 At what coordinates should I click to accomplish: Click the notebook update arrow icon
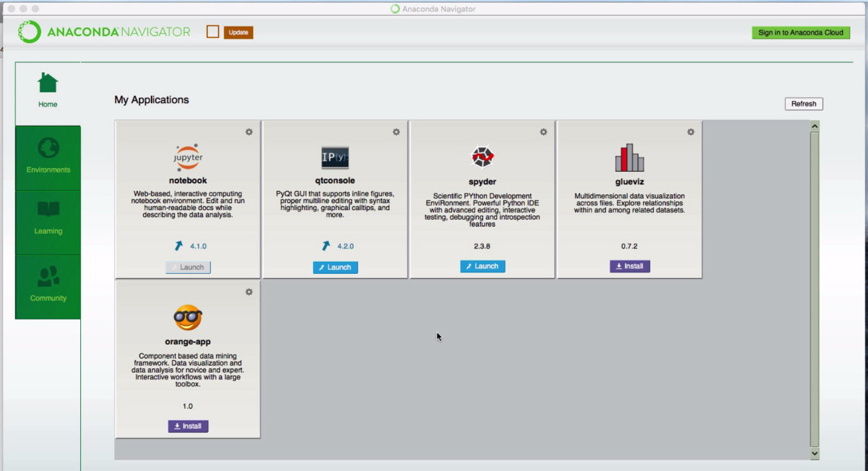pos(179,246)
